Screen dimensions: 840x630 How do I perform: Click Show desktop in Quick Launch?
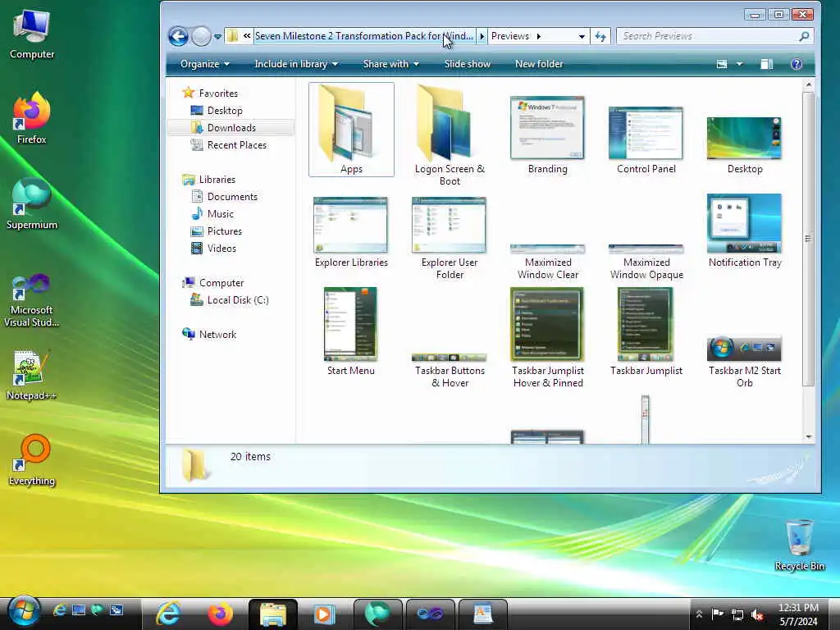click(x=79, y=610)
